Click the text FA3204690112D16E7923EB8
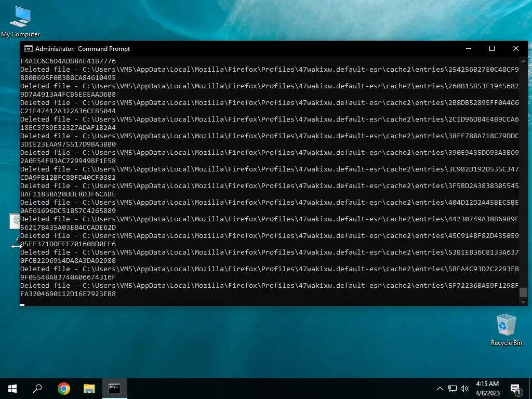532x399 pixels. point(68,294)
